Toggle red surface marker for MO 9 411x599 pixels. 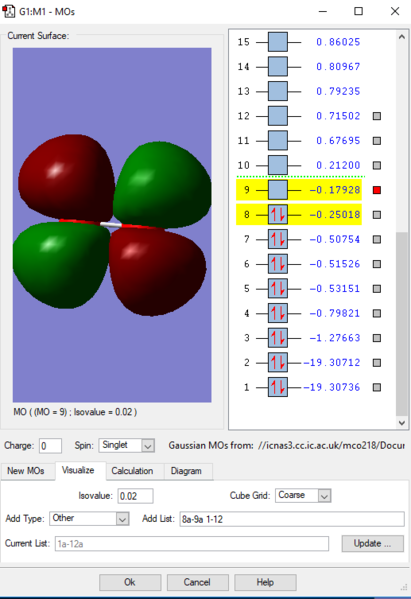[x=377, y=190]
